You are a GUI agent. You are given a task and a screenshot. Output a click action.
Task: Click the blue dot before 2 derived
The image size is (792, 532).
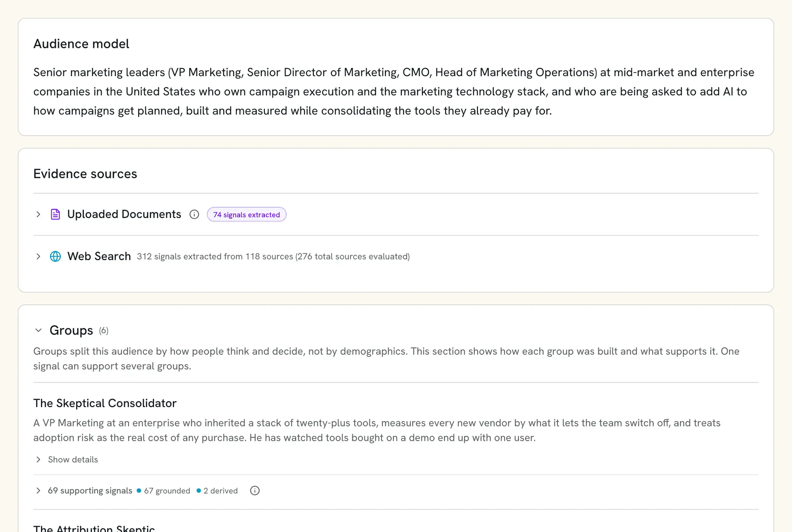199,491
